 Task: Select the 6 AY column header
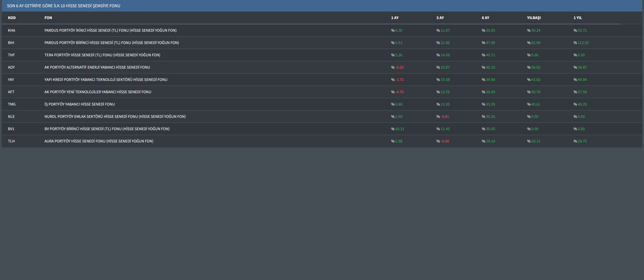[485, 18]
